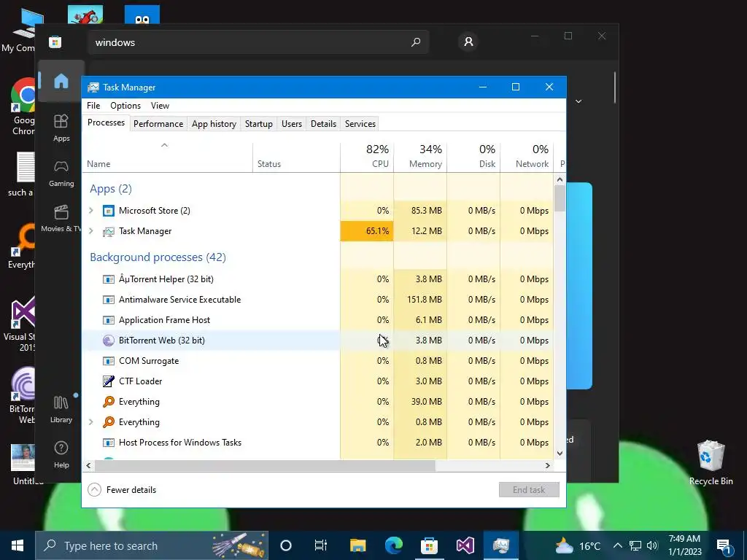Viewport: 747px width, 560px height.
Task: Open the Microsoft Store profile account icon
Action: (x=468, y=42)
